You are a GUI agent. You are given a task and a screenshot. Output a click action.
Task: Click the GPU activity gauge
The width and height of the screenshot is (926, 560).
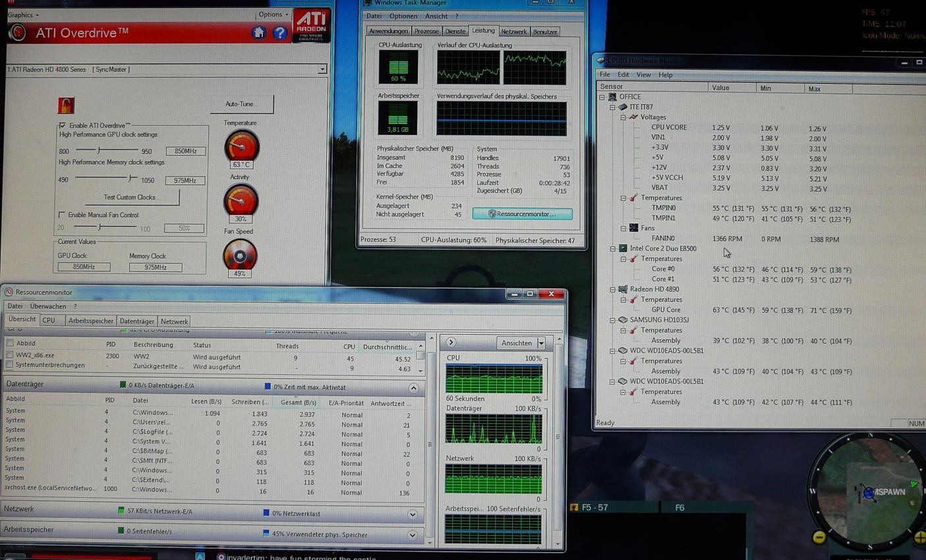click(241, 200)
